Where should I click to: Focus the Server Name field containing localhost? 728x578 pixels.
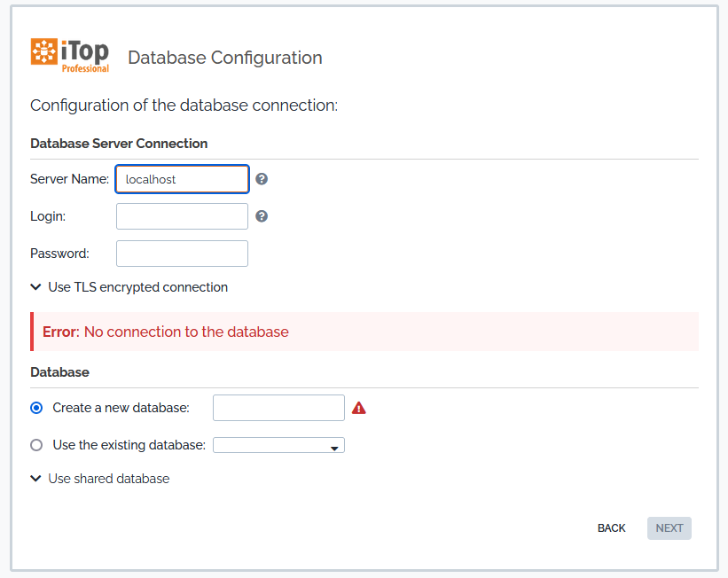[x=182, y=179]
